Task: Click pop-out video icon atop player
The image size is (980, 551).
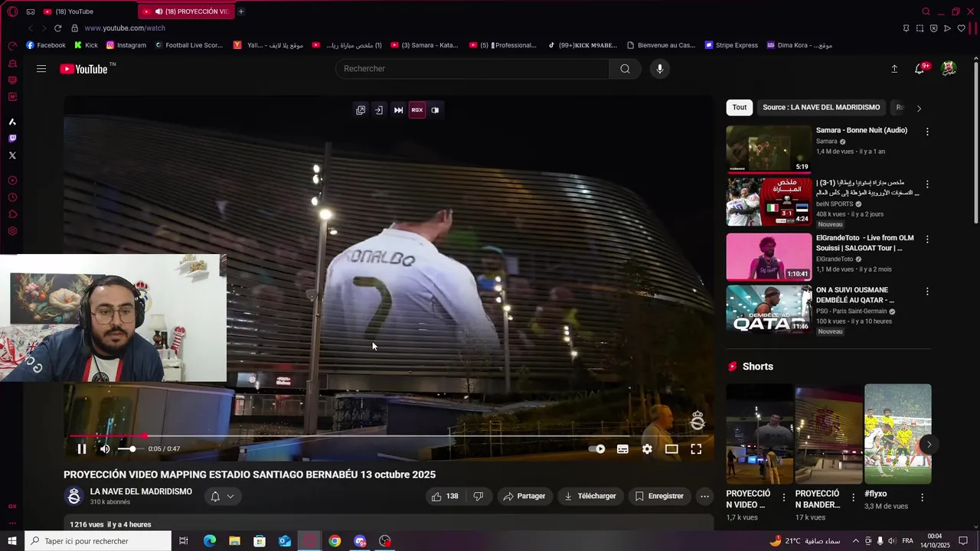Action: (x=361, y=110)
